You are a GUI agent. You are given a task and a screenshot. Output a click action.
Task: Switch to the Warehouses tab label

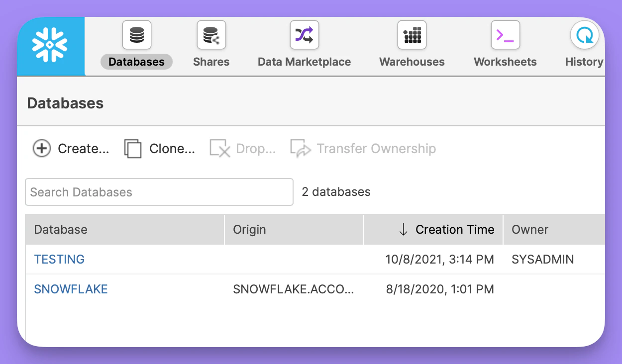tap(412, 62)
